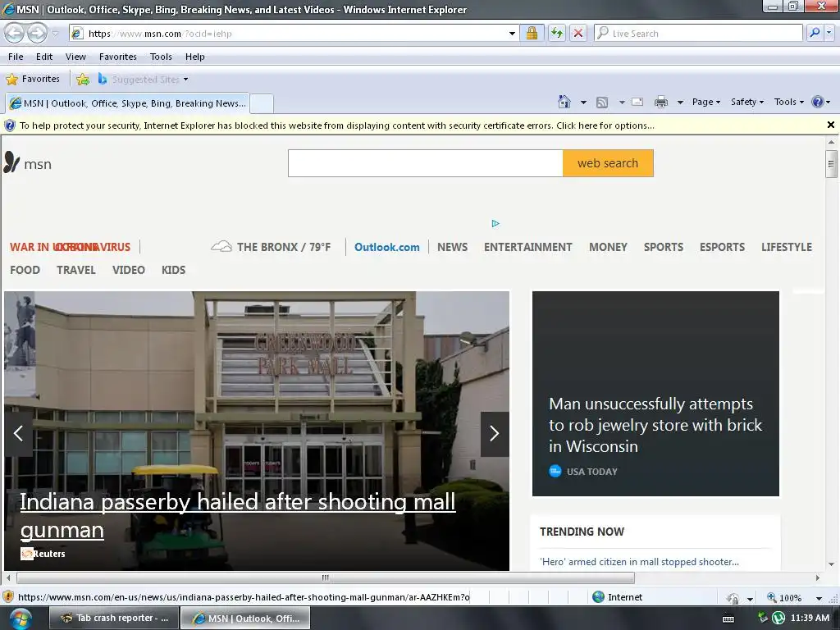Open the Safety dropdown menu
This screenshot has height=630, width=840.
click(x=747, y=102)
